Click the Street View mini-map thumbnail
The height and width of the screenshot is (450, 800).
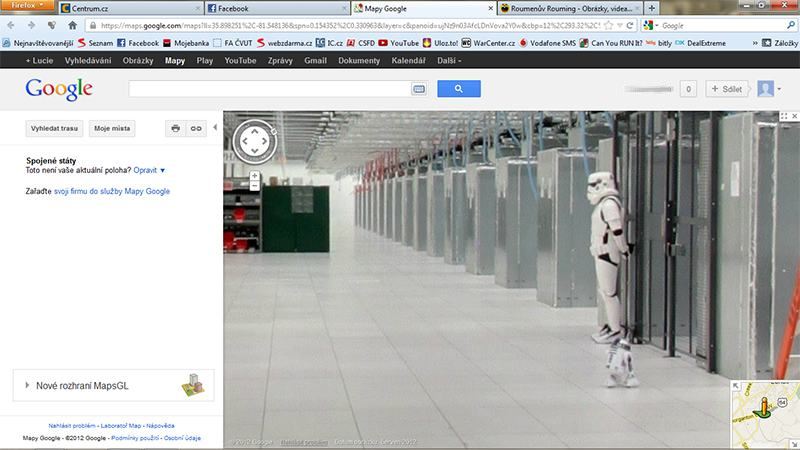tap(765, 414)
